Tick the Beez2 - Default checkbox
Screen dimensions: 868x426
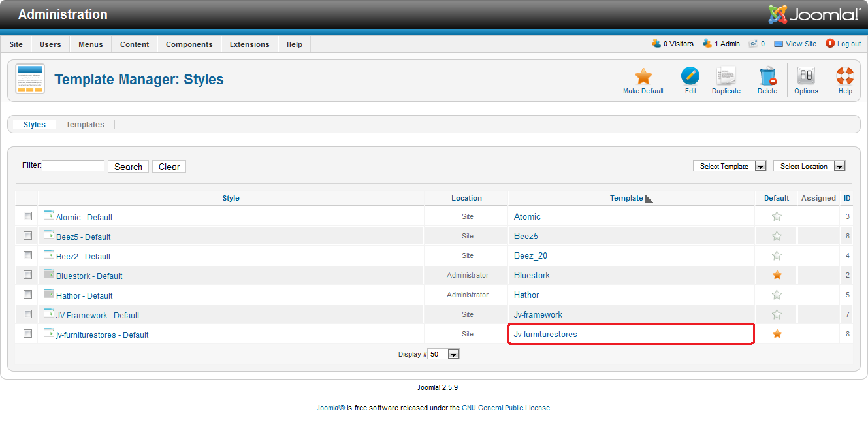27,255
